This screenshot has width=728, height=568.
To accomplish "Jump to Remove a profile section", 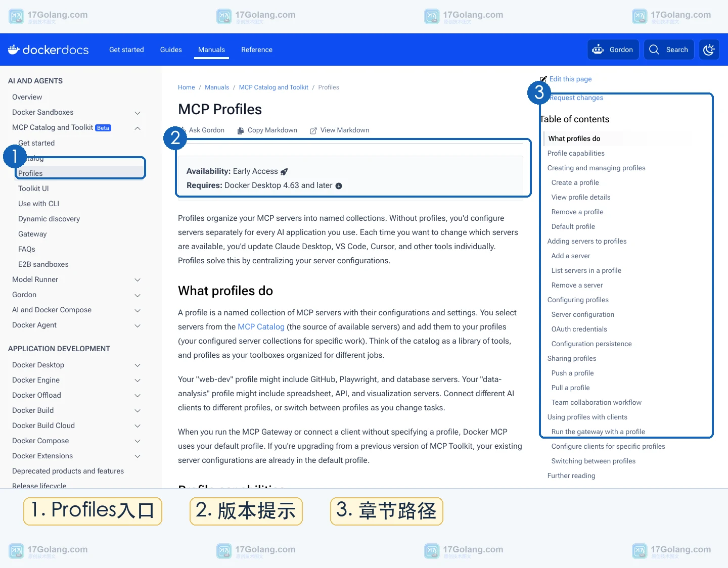I will [577, 212].
